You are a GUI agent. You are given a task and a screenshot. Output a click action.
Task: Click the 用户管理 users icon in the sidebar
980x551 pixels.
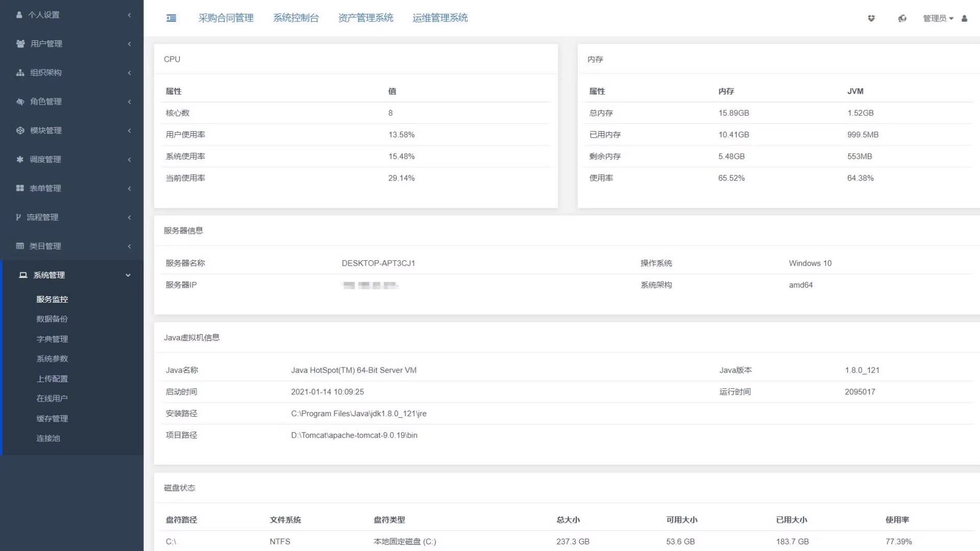pos(20,44)
